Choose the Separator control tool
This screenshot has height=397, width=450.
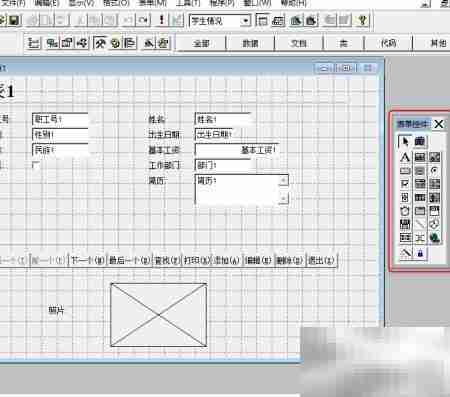[x=420, y=237]
